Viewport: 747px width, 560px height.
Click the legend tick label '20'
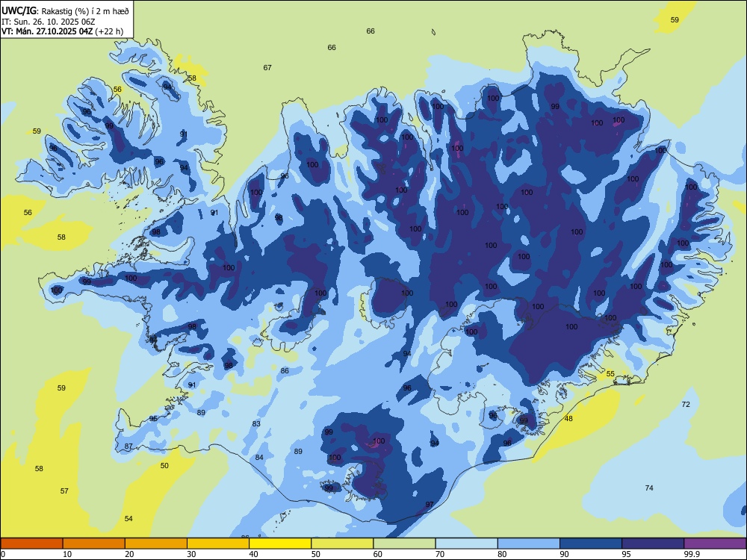point(129,554)
